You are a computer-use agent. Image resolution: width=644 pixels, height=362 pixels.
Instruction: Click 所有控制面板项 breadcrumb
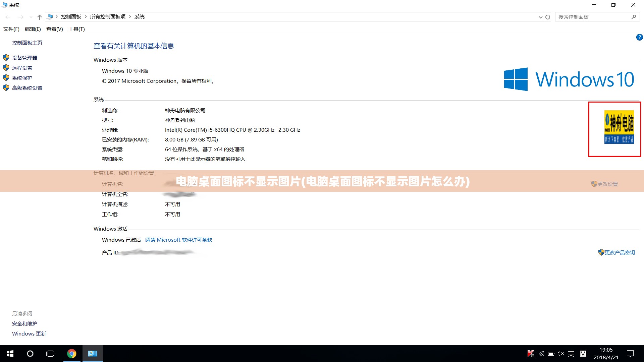(x=108, y=17)
